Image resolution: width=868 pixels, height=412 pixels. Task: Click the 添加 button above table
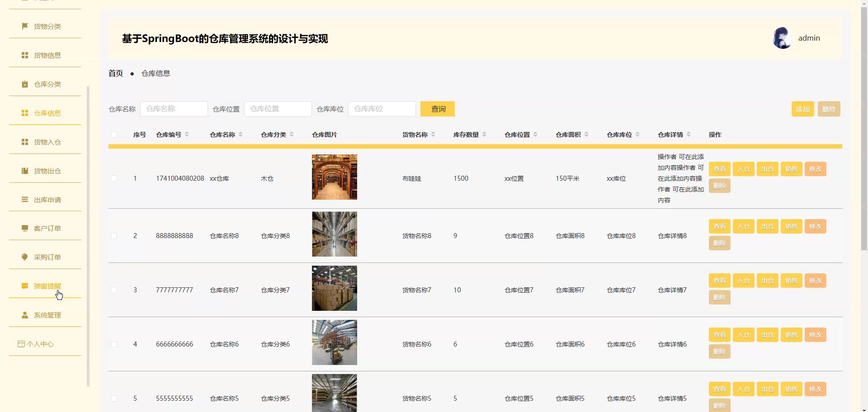(802, 109)
